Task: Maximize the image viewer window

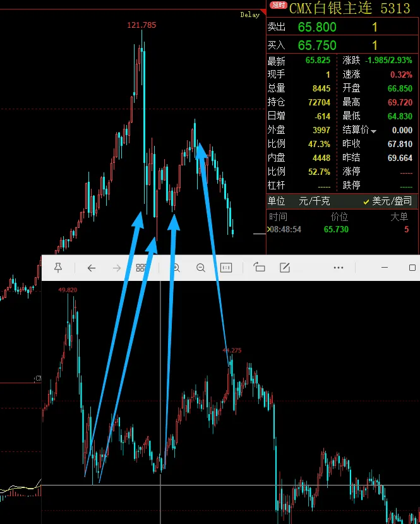Action: click(x=412, y=268)
